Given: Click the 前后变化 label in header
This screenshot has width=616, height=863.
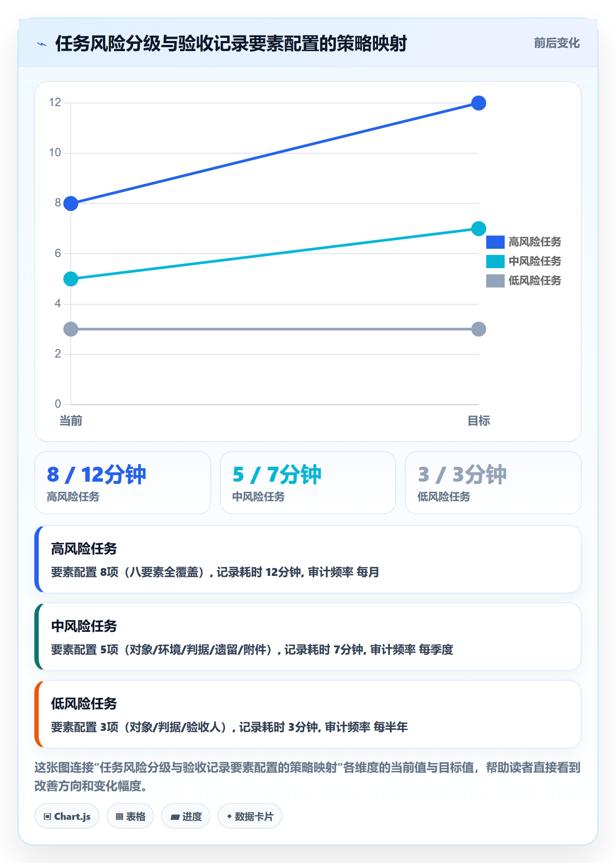Looking at the screenshot, I should 557,43.
